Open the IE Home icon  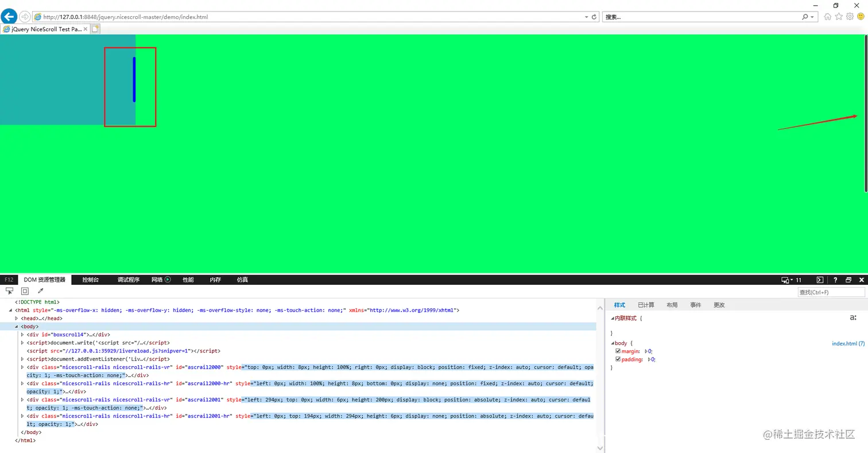pyautogui.click(x=827, y=17)
